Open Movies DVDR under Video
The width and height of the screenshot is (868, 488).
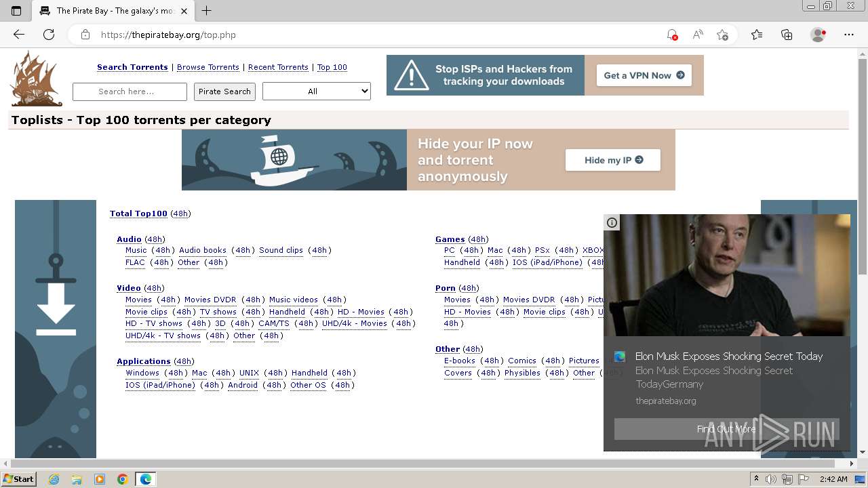click(x=210, y=300)
